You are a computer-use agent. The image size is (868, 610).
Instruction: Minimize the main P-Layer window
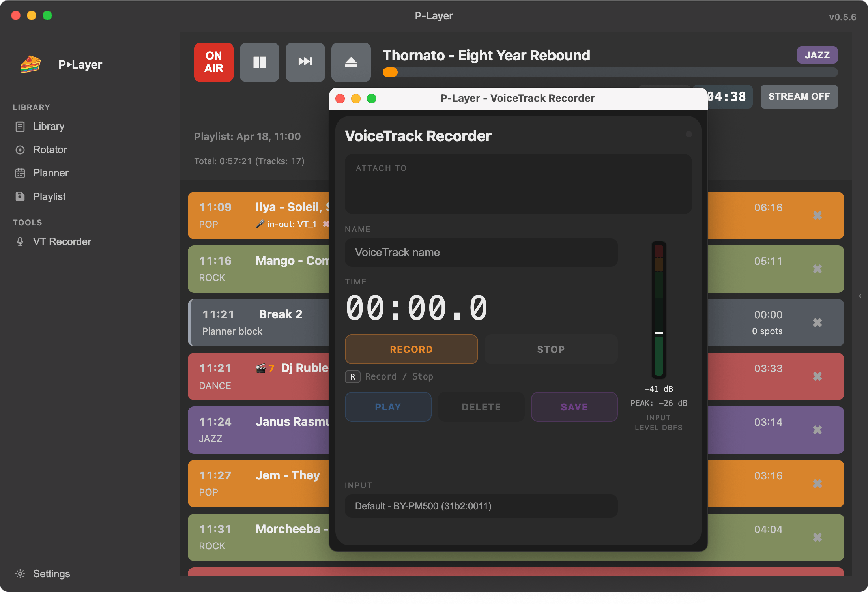(x=32, y=15)
